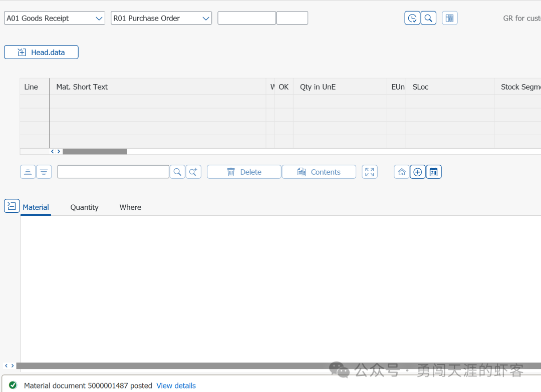Click the find next magnifier plus icon

[193, 172]
